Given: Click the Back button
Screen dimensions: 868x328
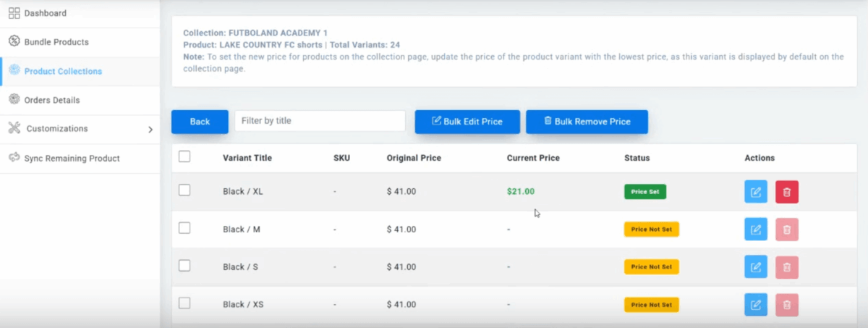Looking at the screenshot, I should click(200, 122).
